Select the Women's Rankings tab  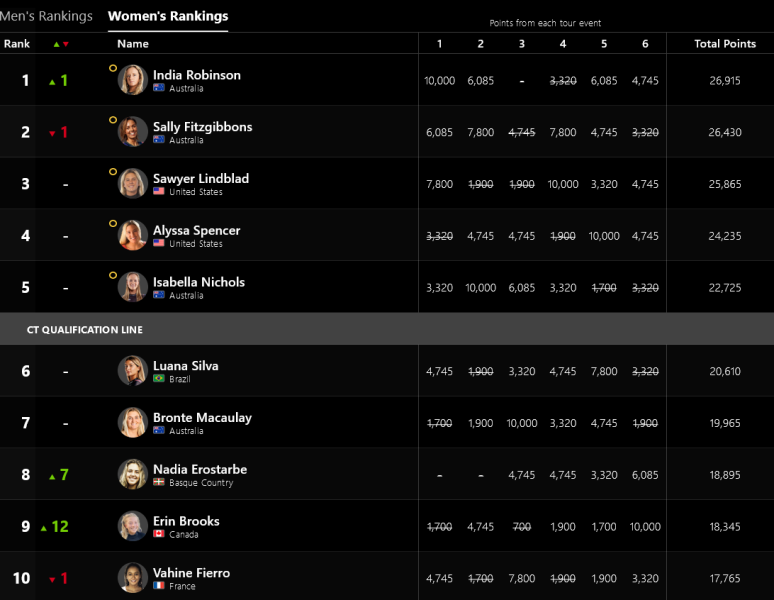tap(168, 16)
